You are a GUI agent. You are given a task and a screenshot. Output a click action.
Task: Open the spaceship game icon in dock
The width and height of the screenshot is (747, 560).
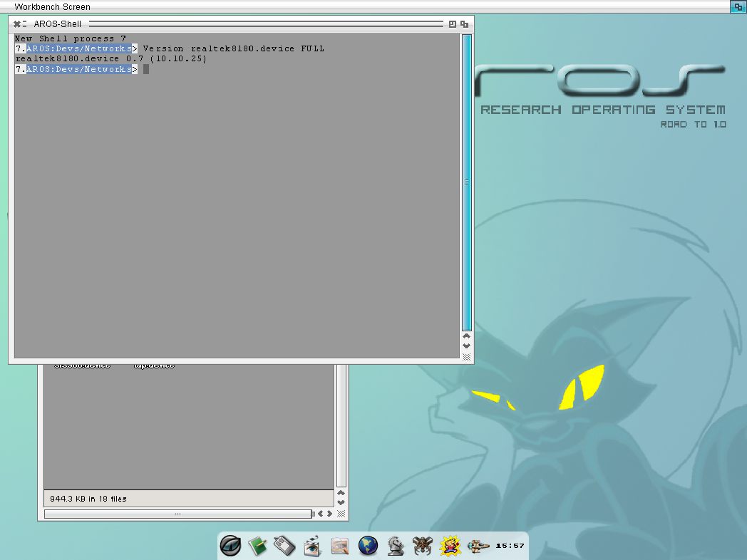pos(476,546)
